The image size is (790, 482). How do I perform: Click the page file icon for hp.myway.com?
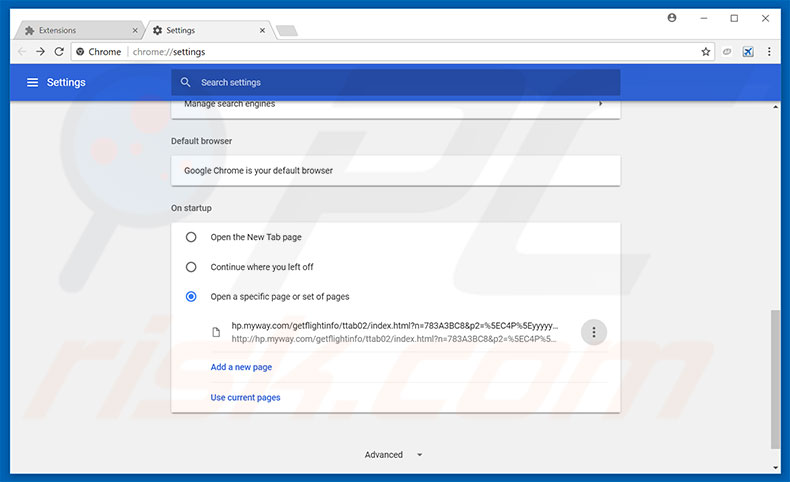pos(216,332)
